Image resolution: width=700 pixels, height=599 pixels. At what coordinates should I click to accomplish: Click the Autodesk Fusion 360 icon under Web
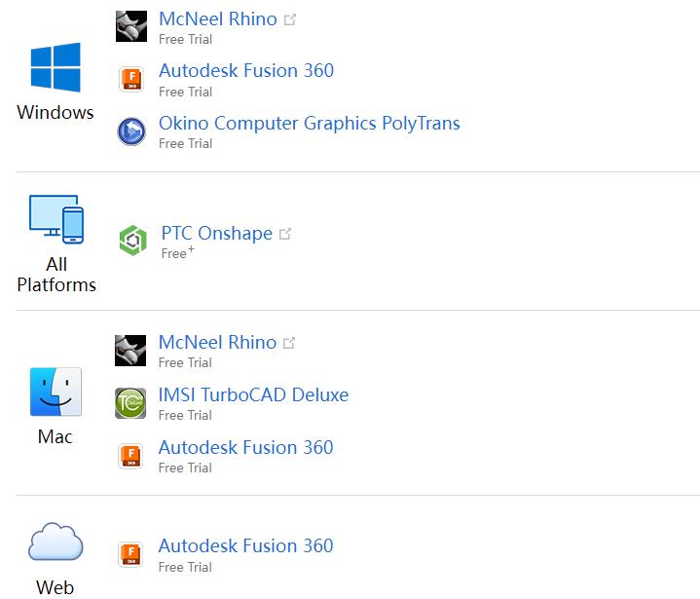tap(130, 554)
